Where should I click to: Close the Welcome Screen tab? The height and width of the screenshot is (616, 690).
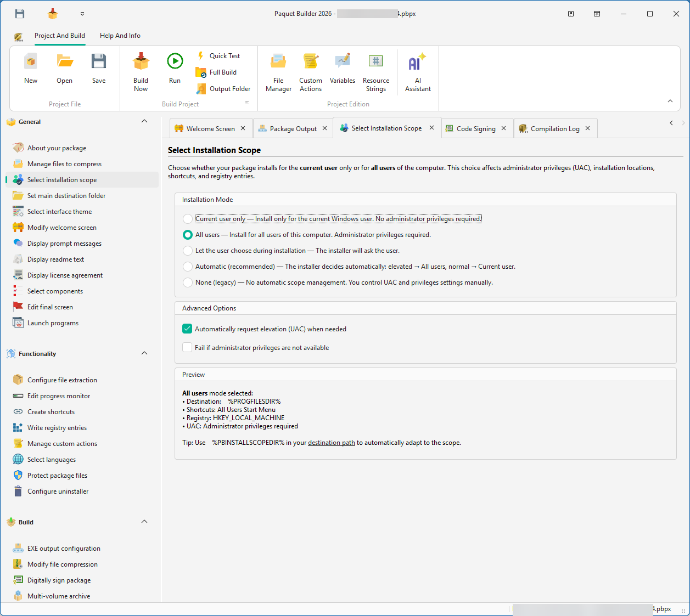[243, 128]
